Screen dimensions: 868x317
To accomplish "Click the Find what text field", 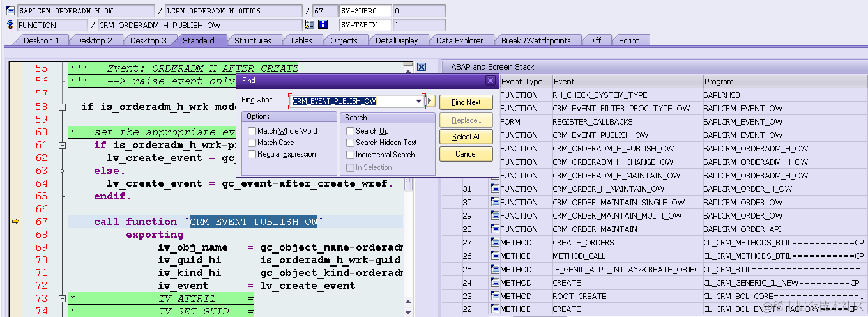I will (x=353, y=101).
